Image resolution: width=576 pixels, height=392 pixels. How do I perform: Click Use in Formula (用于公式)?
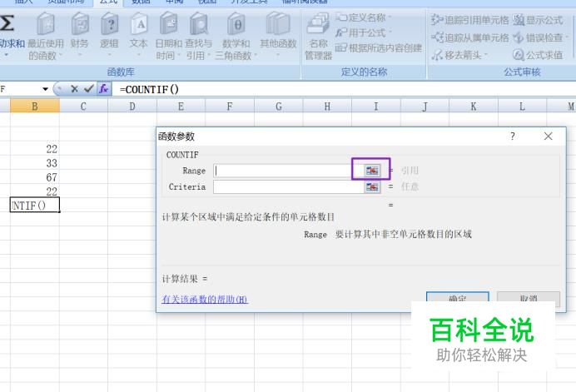362,32
